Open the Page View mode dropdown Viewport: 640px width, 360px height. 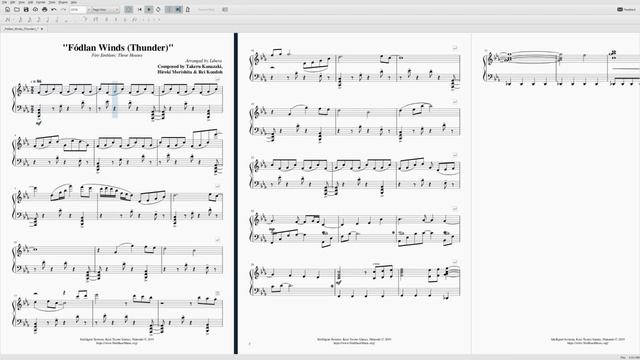[105, 9]
